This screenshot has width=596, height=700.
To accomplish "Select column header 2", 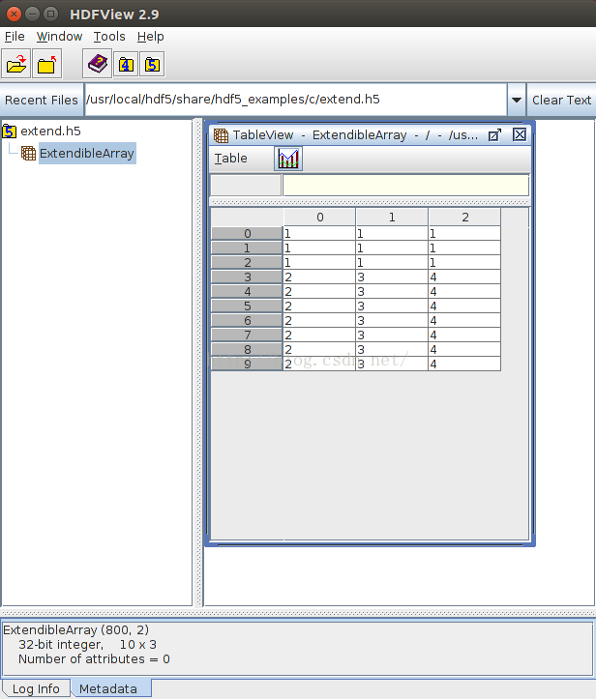I will click(x=464, y=218).
